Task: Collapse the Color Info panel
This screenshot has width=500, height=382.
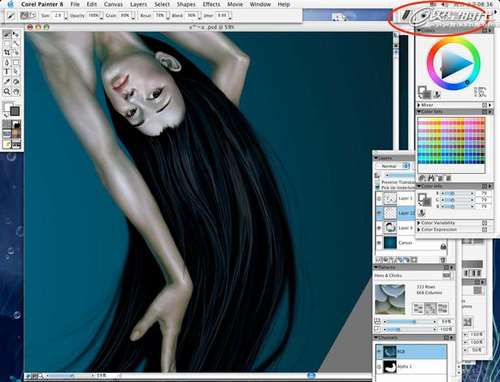Action: pyautogui.click(x=419, y=186)
